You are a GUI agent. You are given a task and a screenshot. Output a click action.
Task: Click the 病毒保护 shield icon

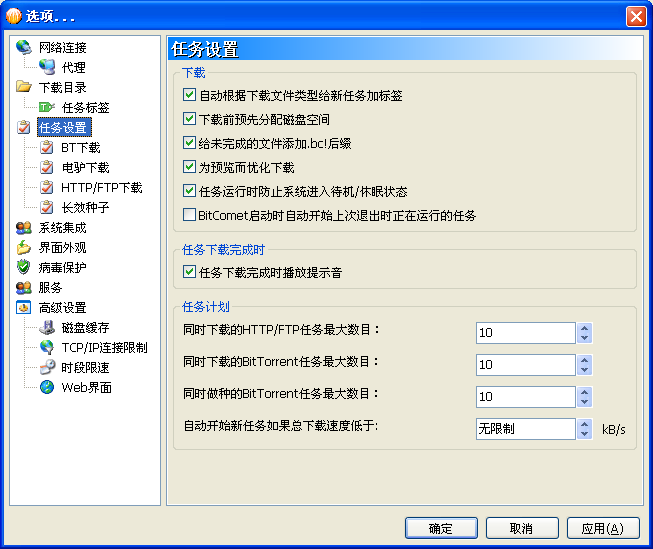[24, 267]
